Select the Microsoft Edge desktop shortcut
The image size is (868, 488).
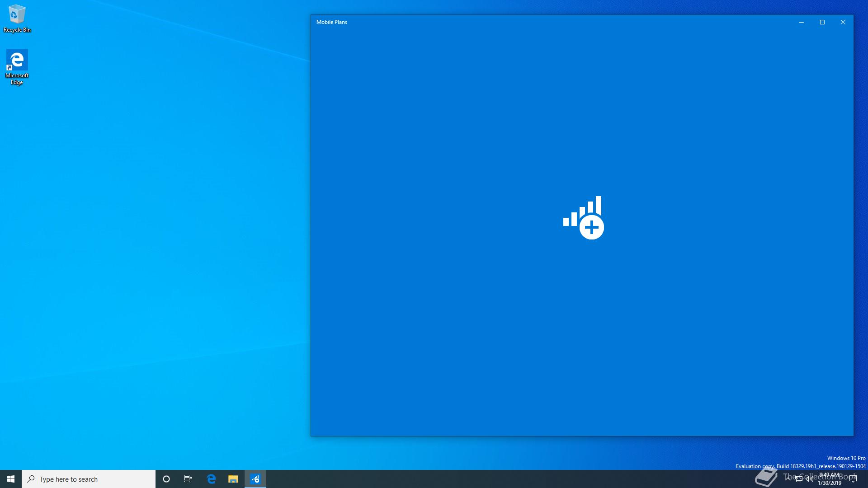tap(17, 67)
